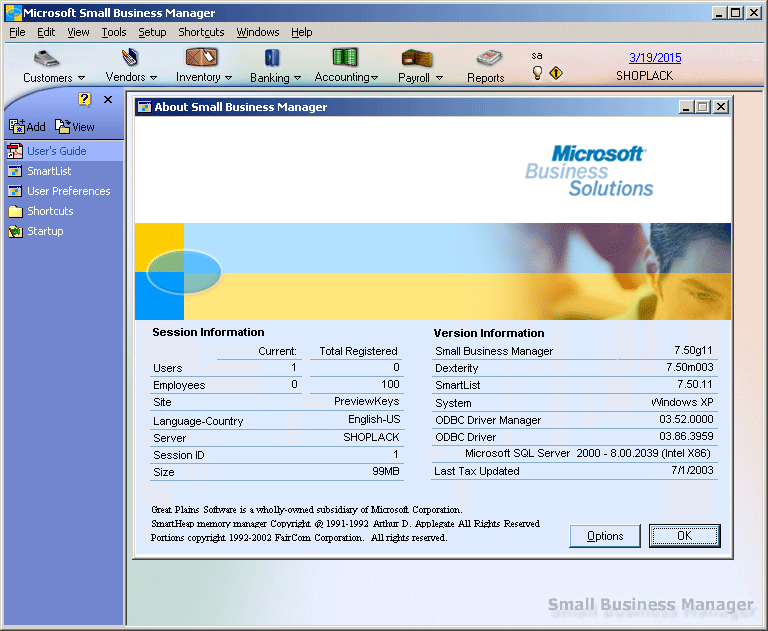Close the shortcut sidebar panel

pyautogui.click(x=108, y=99)
